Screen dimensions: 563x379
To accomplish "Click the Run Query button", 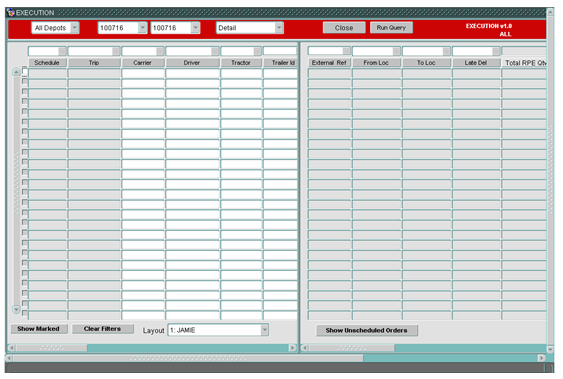I will 391,28.
